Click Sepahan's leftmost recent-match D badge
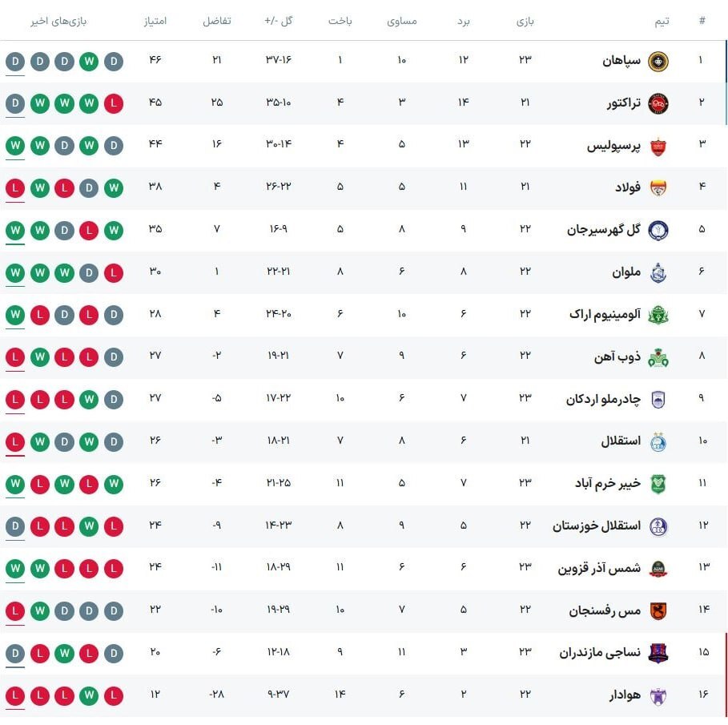The image size is (728, 725). point(14,61)
